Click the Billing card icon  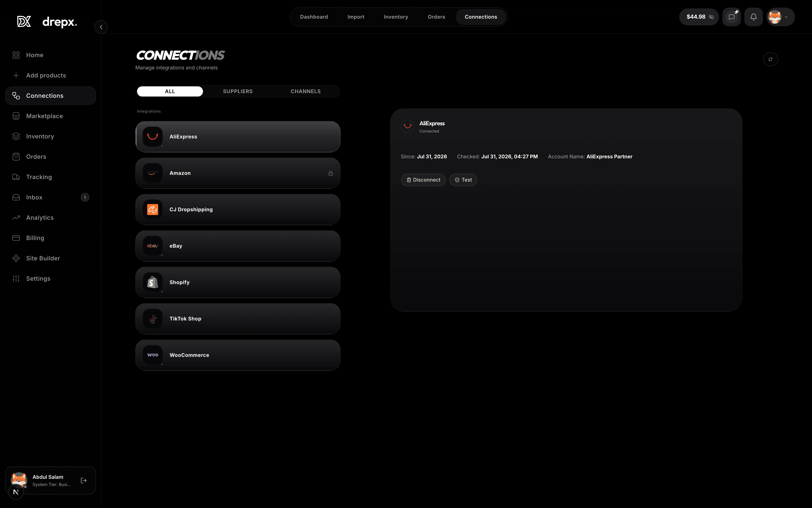[16, 238]
